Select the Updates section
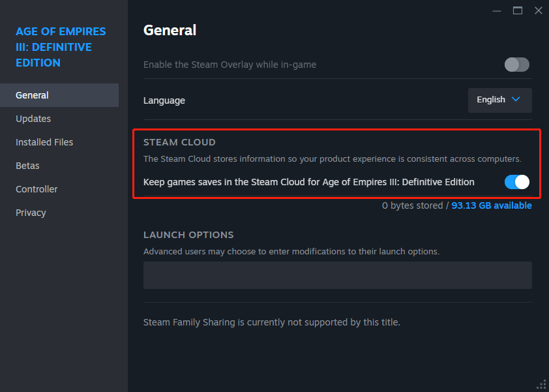The height and width of the screenshot is (392, 549). click(x=33, y=118)
